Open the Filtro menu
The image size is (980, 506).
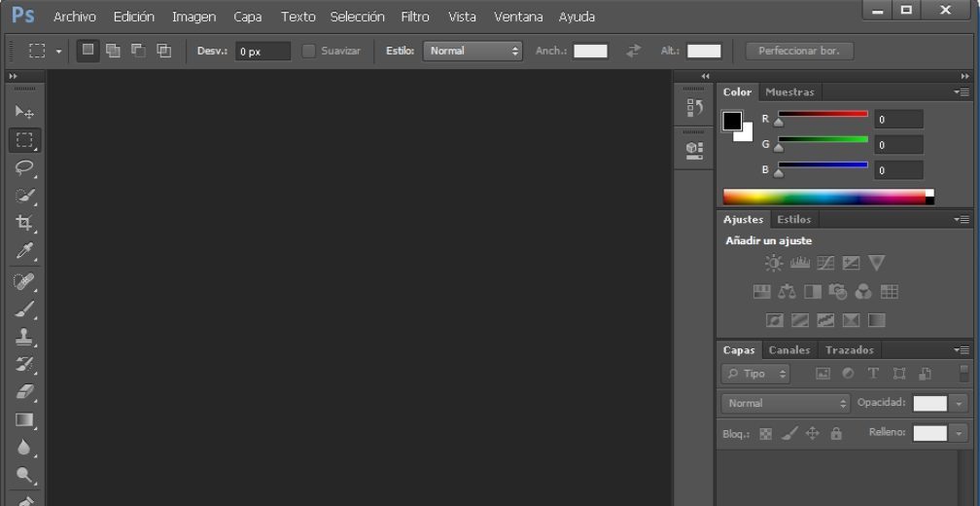pyautogui.click(x=415, y=17)
